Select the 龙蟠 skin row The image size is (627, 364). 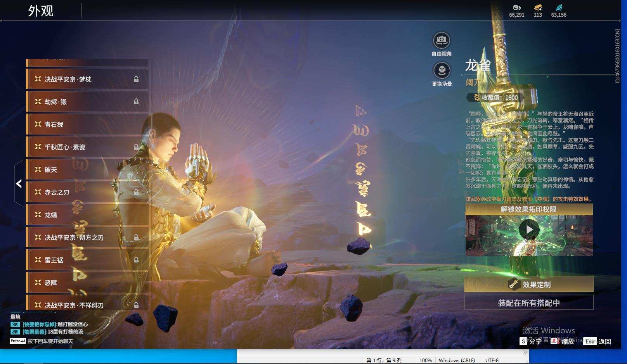click(87, 215)
